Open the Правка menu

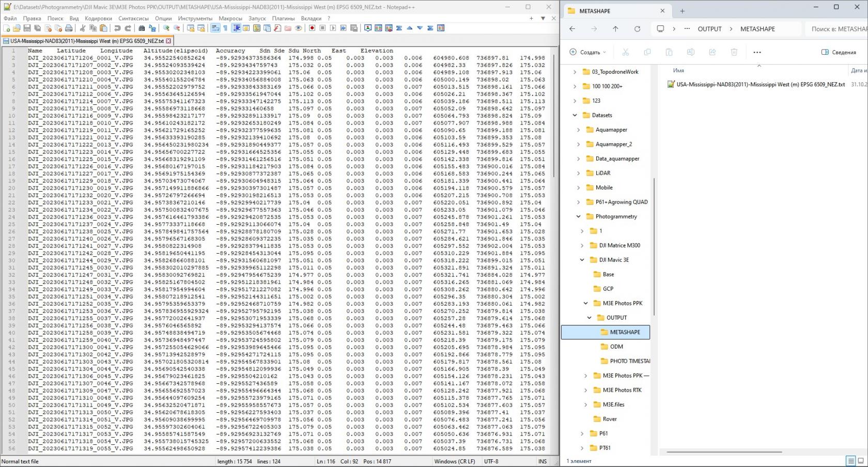pos(32,18)
